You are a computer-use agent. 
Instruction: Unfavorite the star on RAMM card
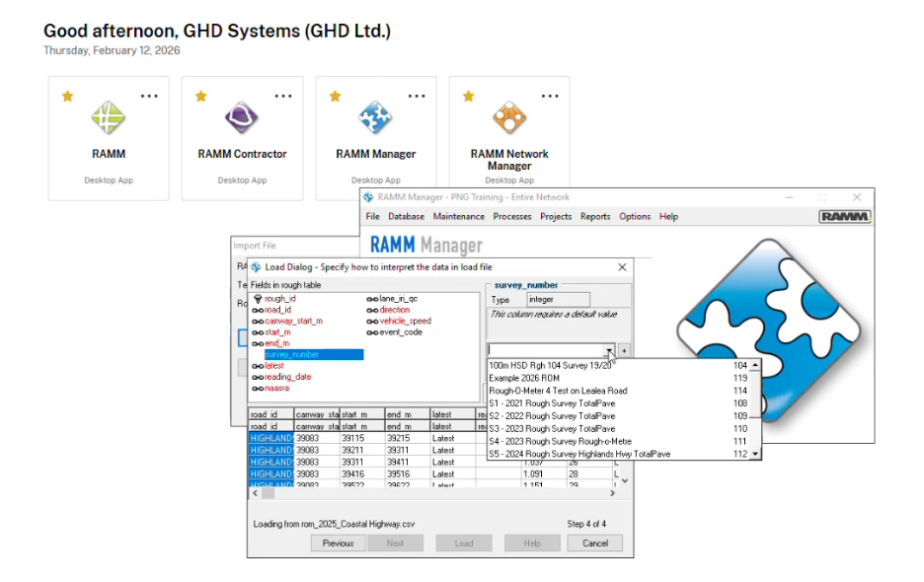pyautogui.click(x=68, y=96)
